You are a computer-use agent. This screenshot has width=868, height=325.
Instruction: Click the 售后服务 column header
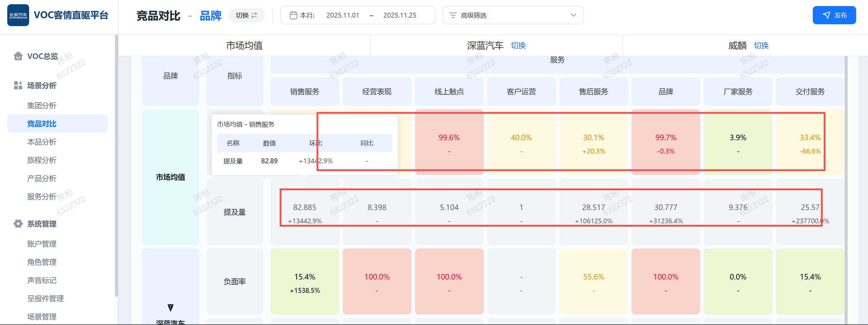[x=593, y=92]
